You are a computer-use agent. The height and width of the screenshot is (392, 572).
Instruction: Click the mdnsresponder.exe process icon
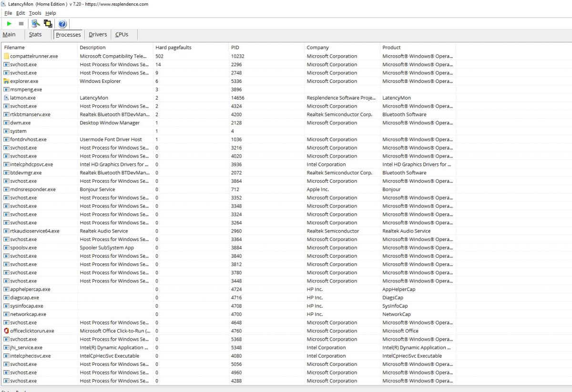click(x=6, y=189)
